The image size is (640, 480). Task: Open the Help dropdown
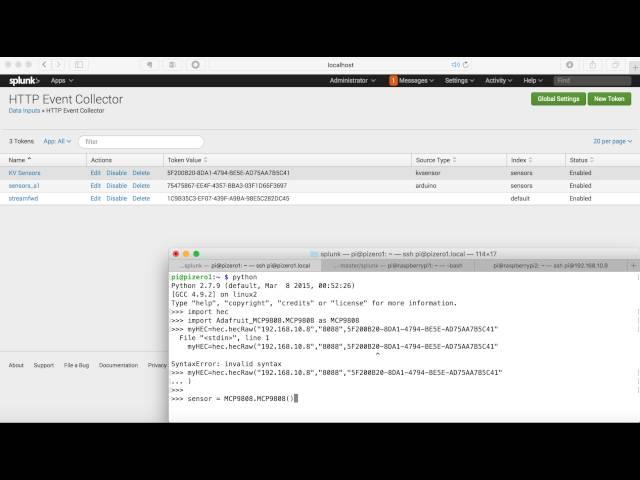pos(533,80)
